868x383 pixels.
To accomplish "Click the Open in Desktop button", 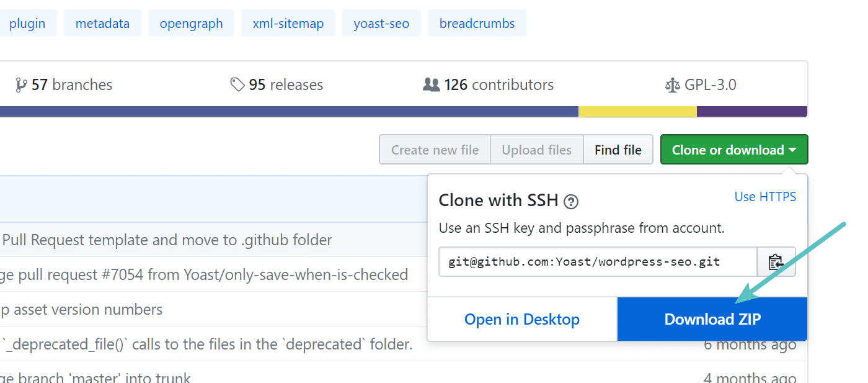I will [x=521, y=318].
